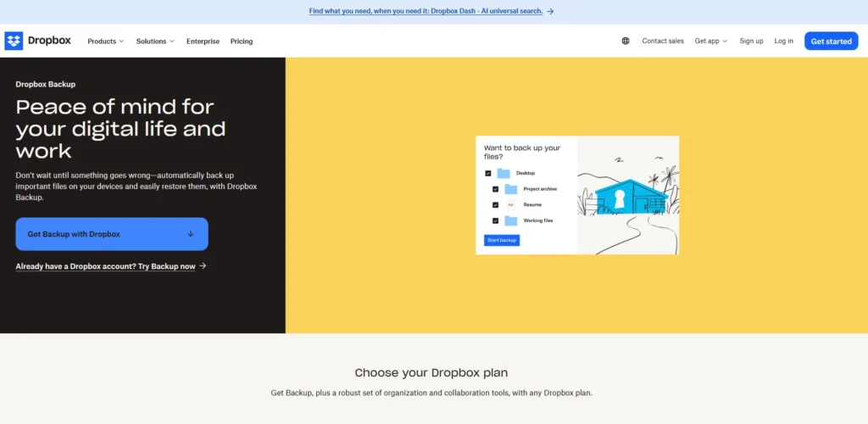
Task: Click Log in
Action: (783, 41)
